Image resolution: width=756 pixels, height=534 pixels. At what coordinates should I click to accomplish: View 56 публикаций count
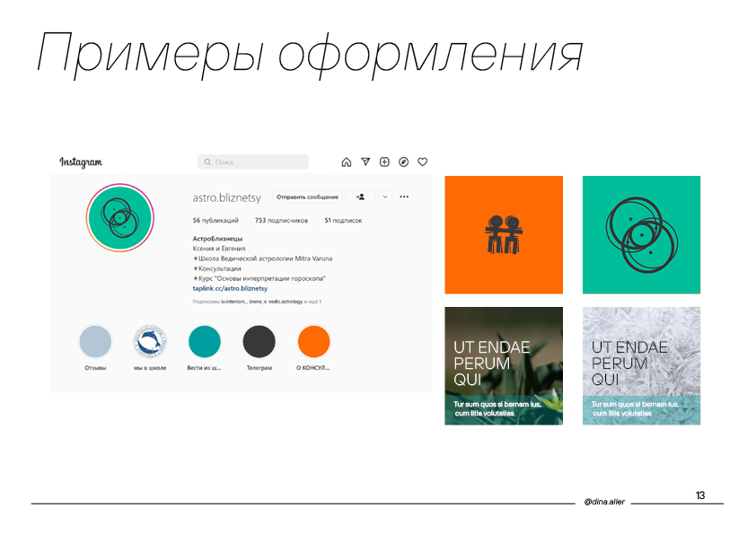215,220
